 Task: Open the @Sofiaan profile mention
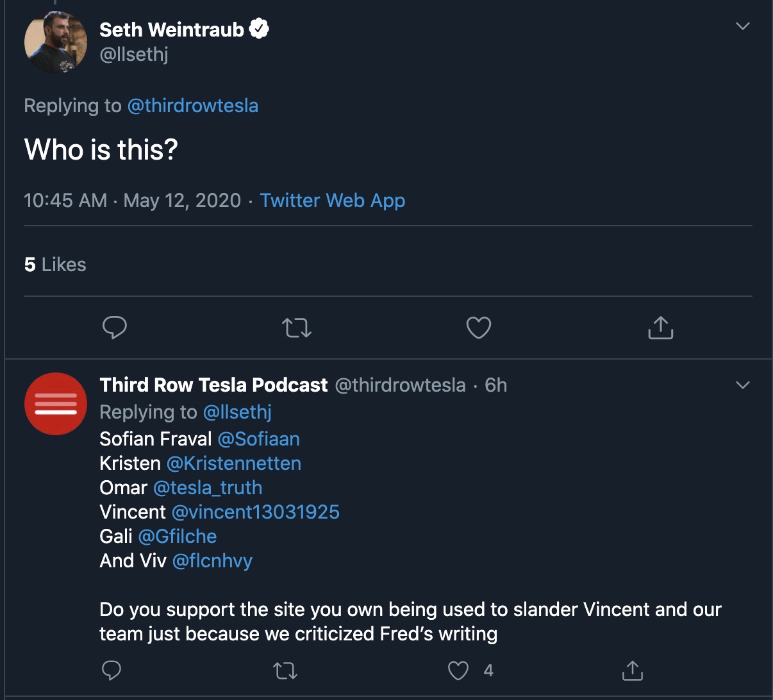(x=258, y=439)
